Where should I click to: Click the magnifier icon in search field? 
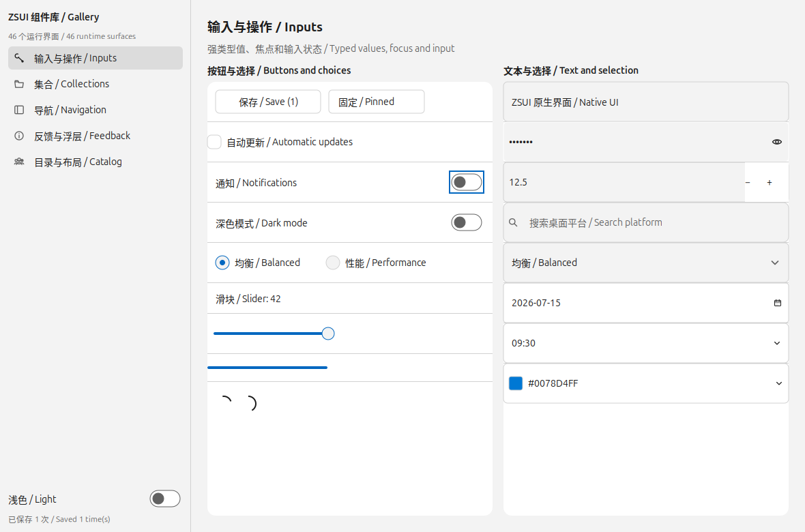coord(513,222)
